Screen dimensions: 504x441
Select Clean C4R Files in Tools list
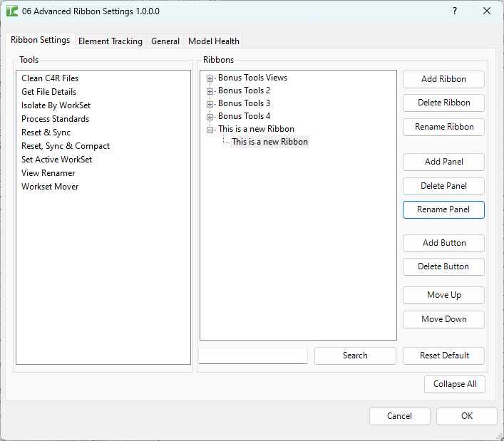(x=50, y=78)
